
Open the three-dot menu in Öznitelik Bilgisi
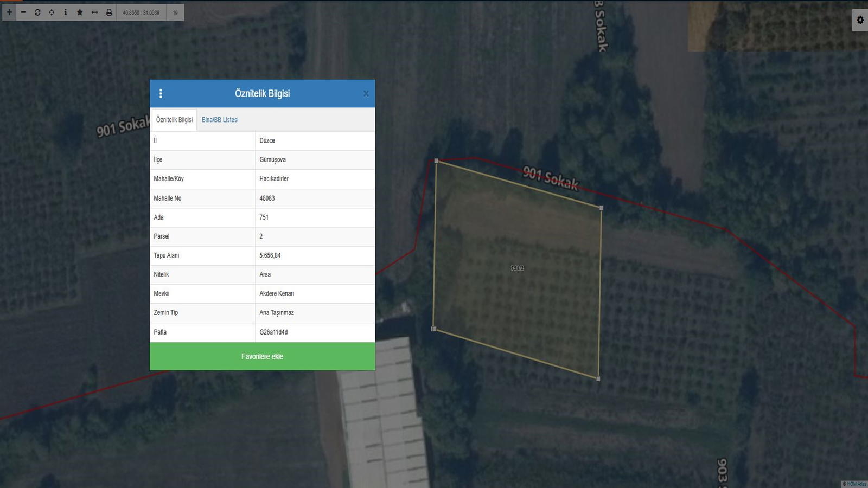(161, 93)
